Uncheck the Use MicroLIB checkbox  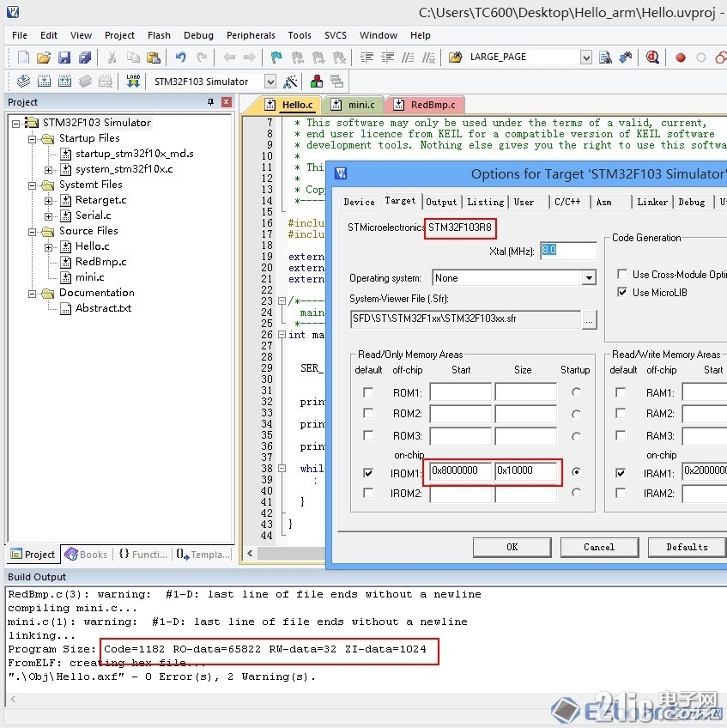click(x=622, y=292)
